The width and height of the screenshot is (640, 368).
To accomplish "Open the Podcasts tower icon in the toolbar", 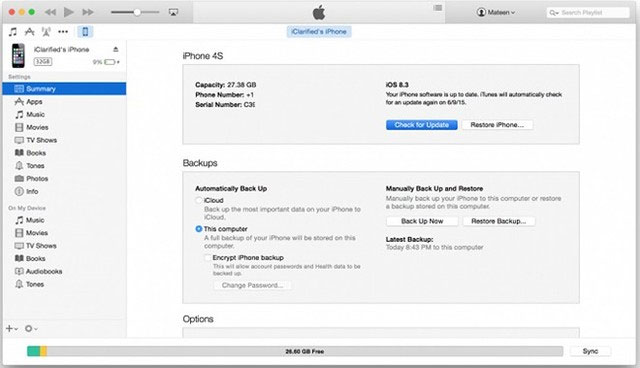I will 46,31.
